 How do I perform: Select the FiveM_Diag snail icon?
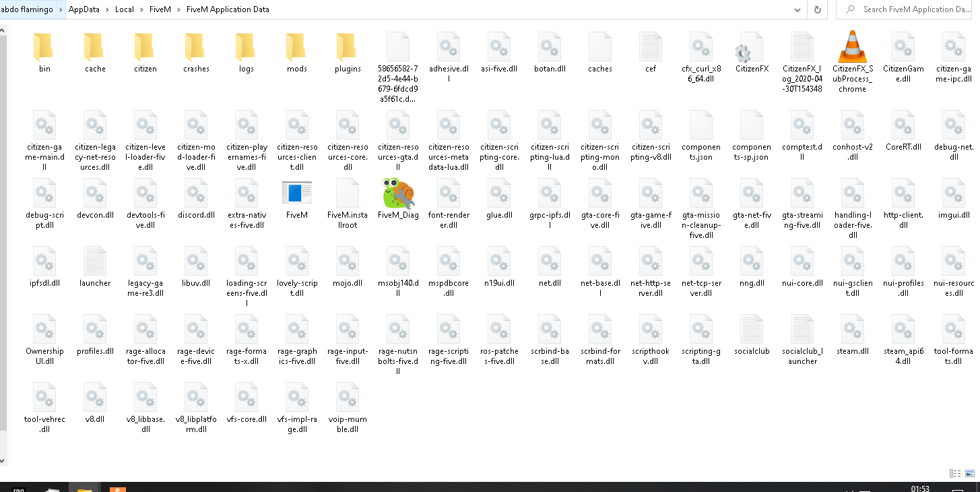398,199
